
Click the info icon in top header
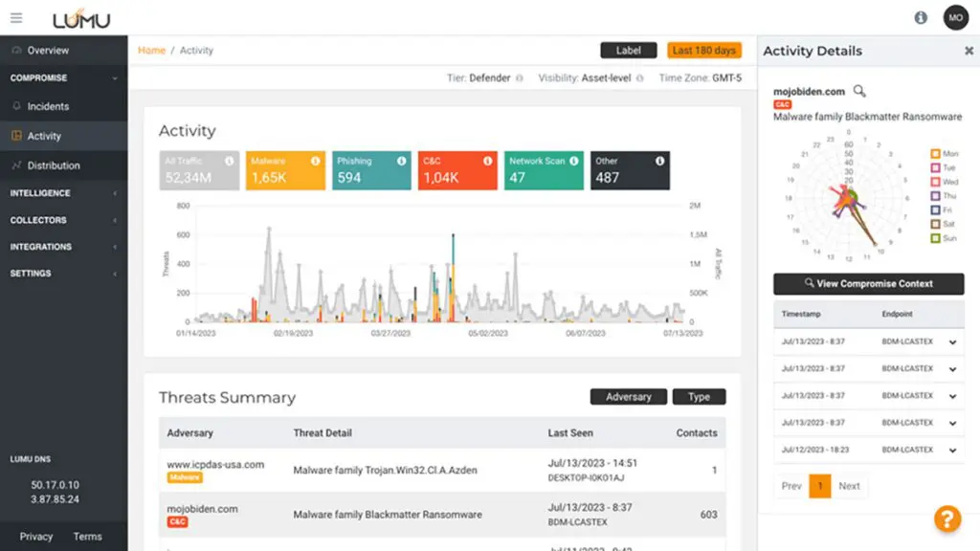coord(921,18)
